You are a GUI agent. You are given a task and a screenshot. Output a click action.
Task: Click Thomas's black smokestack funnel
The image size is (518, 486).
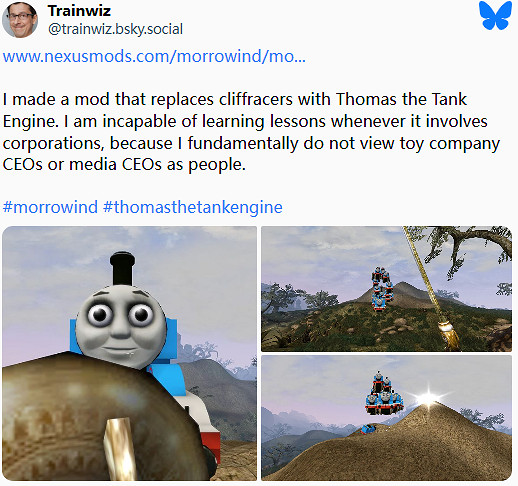pos(122,268)
